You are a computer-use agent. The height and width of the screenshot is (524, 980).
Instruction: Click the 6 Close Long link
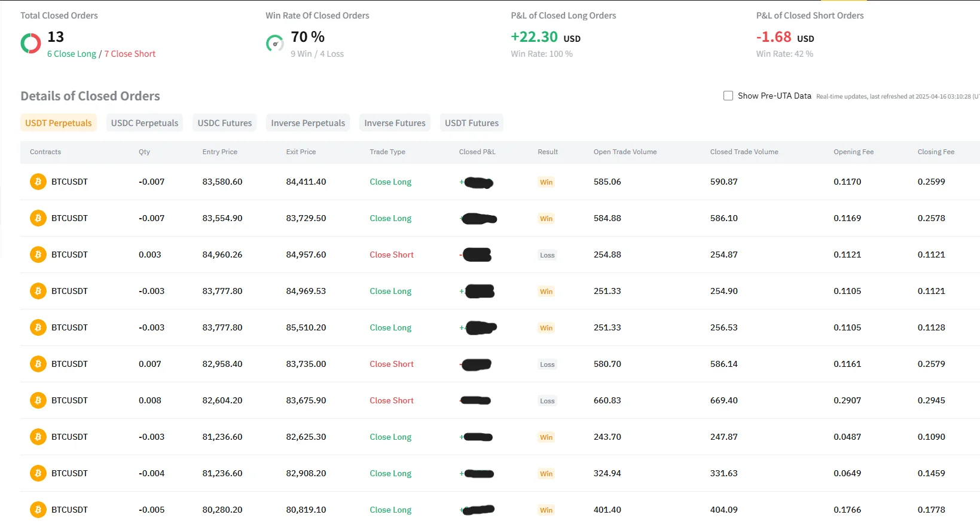coord(72,54)
